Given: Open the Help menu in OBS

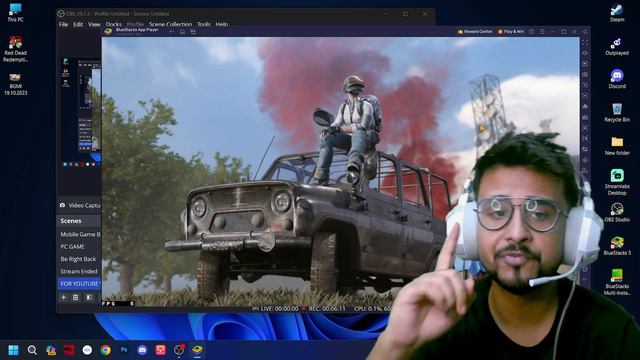Looking at the screenshot, I should point(222,24).
